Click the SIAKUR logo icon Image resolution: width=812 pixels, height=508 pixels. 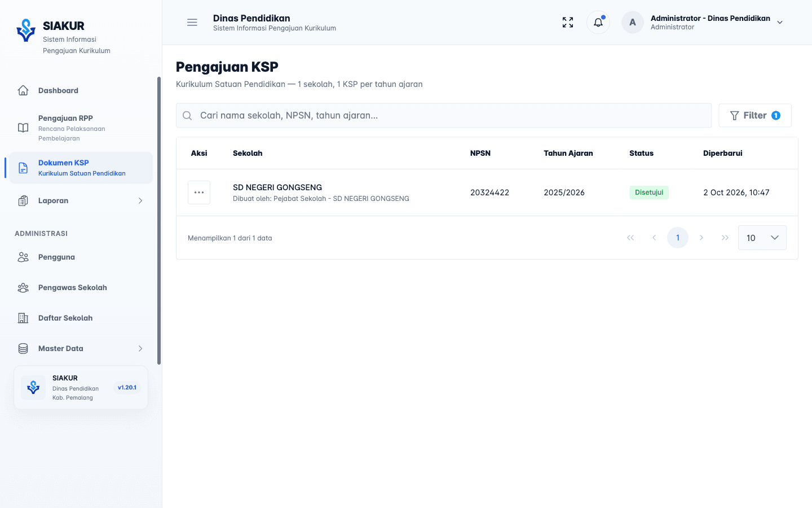click(26, 30)
